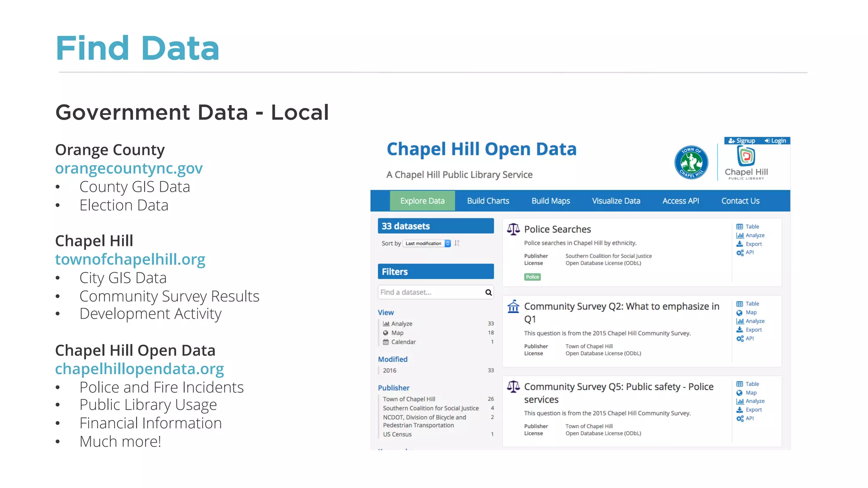Open Table view for Police Searches

(x=748, y=227)
